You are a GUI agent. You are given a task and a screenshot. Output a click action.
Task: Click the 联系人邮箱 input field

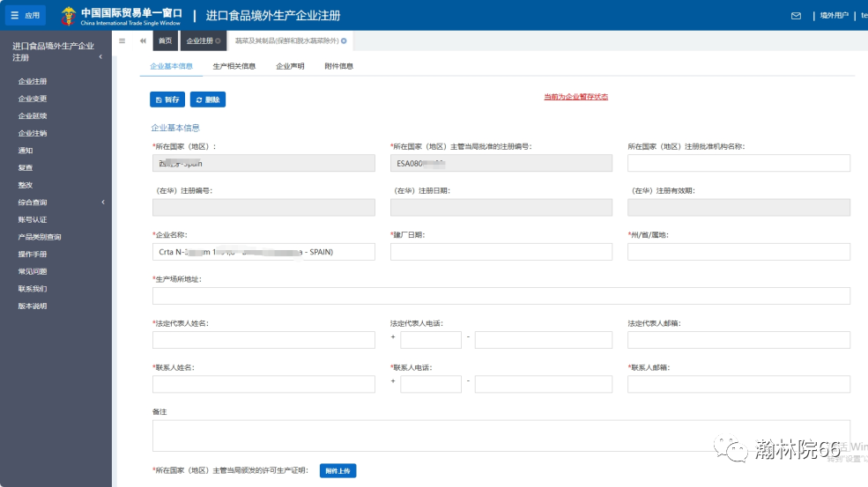(738, 384)
